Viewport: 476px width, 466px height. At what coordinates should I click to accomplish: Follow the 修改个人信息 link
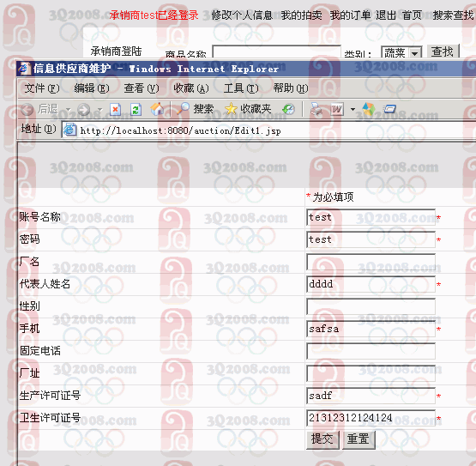click(242, 15)
